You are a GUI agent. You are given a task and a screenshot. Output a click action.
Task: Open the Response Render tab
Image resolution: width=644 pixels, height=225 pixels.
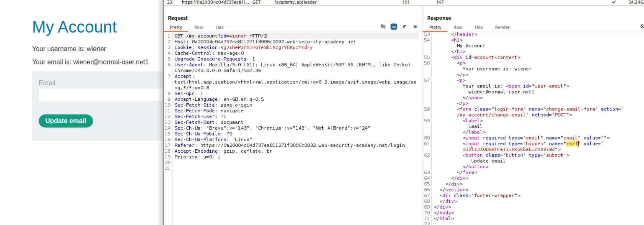(x=502, y=27)
